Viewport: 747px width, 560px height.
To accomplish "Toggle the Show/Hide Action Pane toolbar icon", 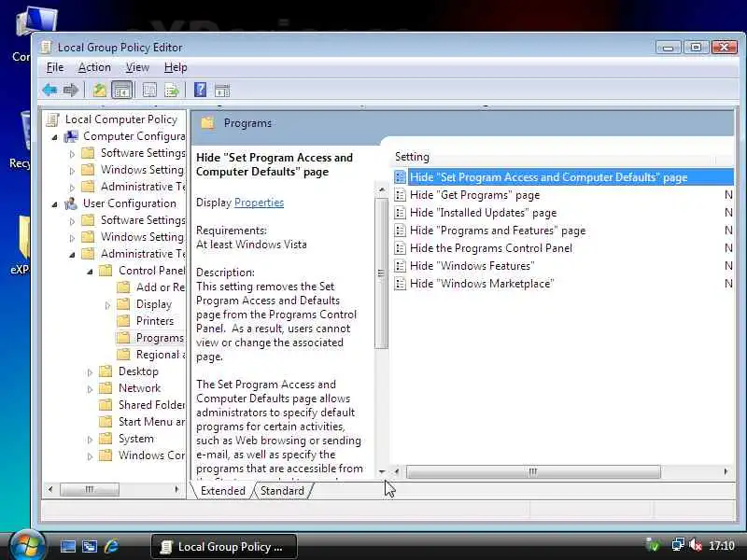I will (222, 90).
